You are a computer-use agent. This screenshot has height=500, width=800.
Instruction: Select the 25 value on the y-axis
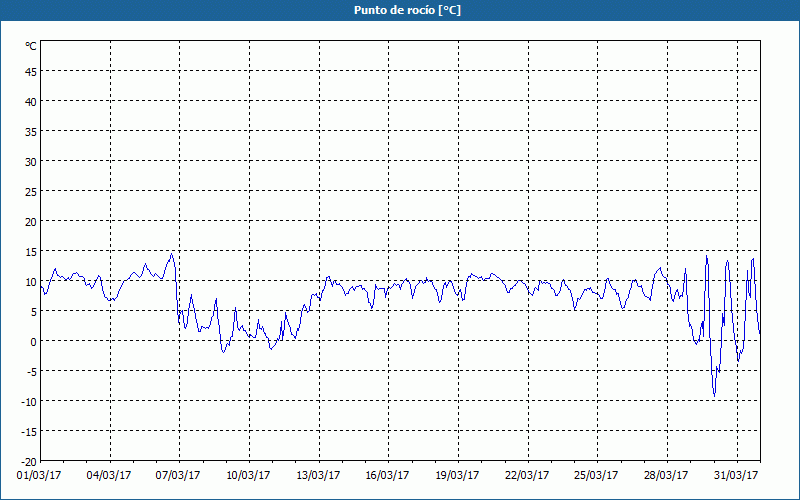click(x=31, y=192)
